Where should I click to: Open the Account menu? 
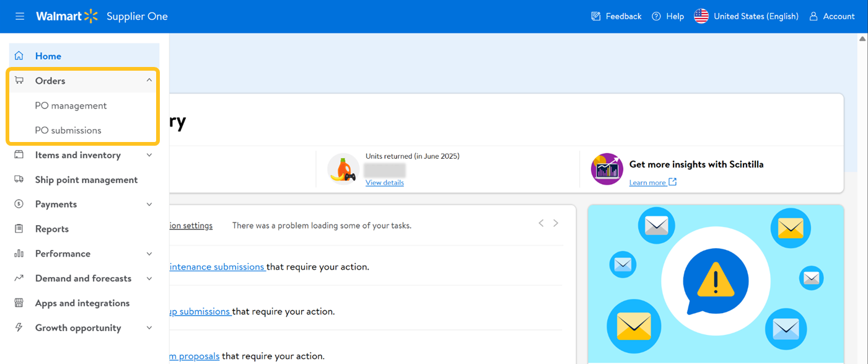(832, 16)
